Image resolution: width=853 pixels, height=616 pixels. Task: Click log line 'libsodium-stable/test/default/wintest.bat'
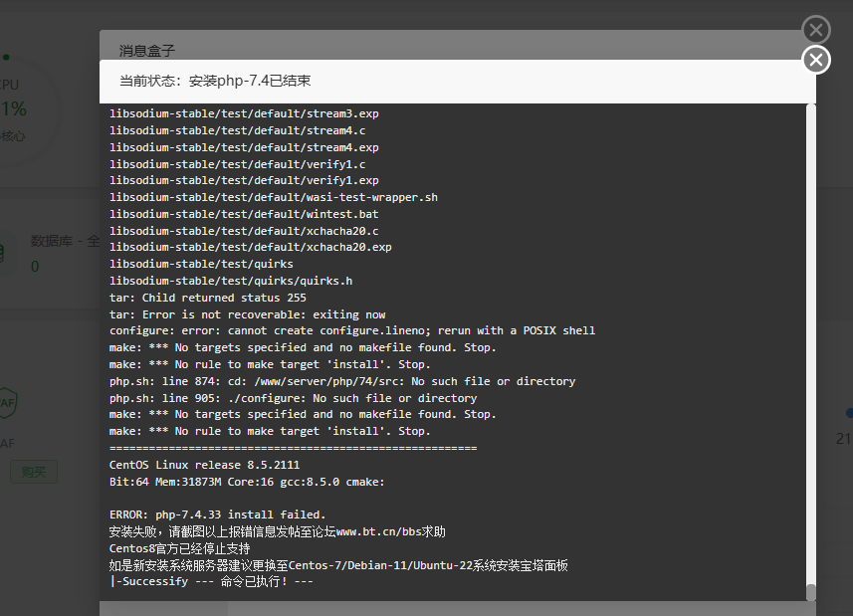tap(244, 214)
